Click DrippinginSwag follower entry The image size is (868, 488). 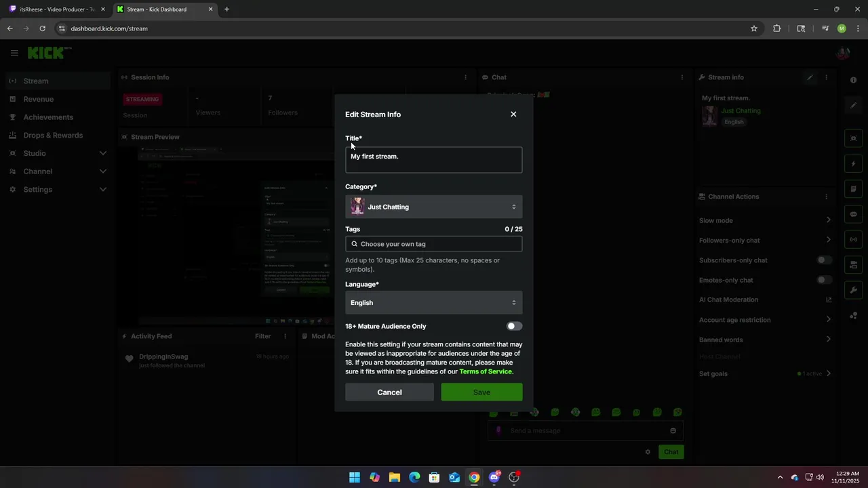(205, 361)
